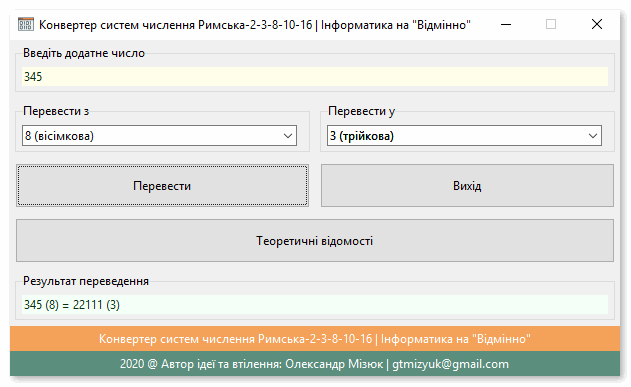Open 'Теоретичні відомості' theory information
Image resolution: width=631 pixels, height=387 pixels.
point(315,241)
